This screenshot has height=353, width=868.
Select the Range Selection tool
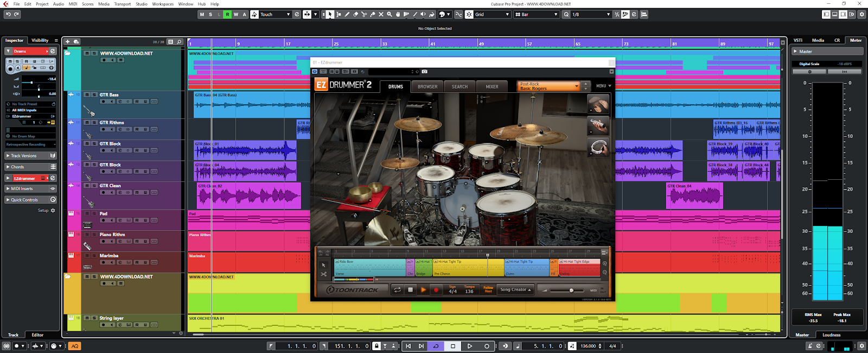[x=339, y=15]
